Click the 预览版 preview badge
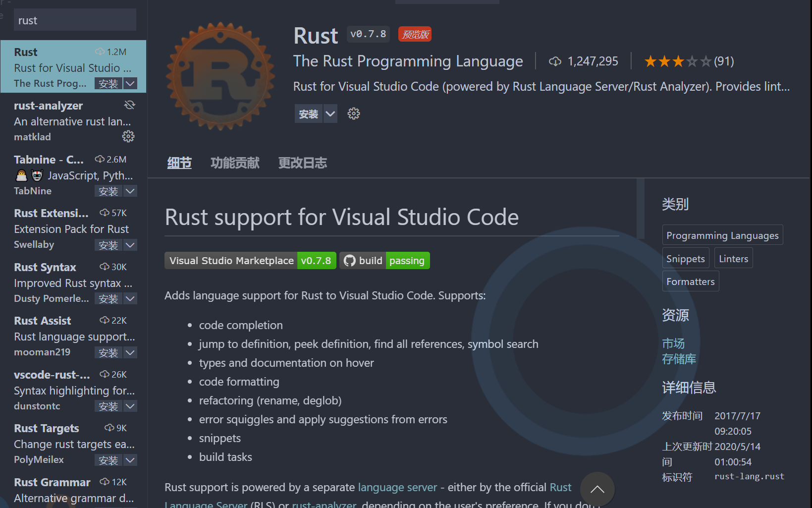The width and height of the screenshot is (812, 508). point(415,34)
